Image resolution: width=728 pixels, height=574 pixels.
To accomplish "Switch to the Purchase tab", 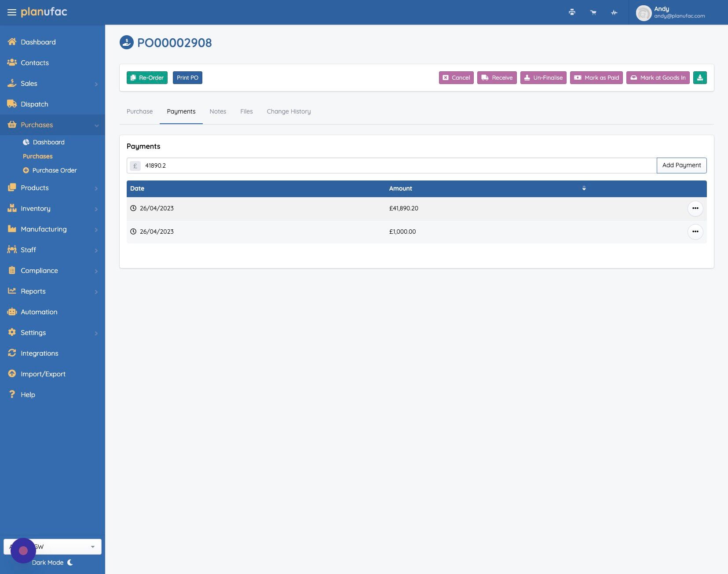I will 139,112.
